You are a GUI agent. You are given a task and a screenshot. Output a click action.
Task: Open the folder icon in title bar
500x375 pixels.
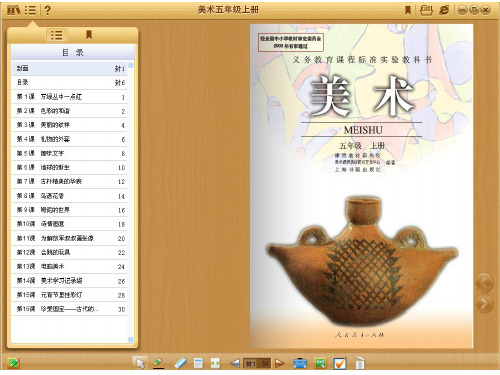[x=426, y=10]
